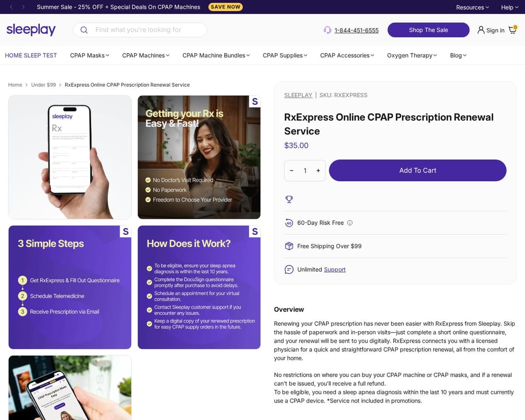Click the search magnifier icon
The height and width of the screenshot is (420, 525).
pyautogui.click(x=84, y=30)
